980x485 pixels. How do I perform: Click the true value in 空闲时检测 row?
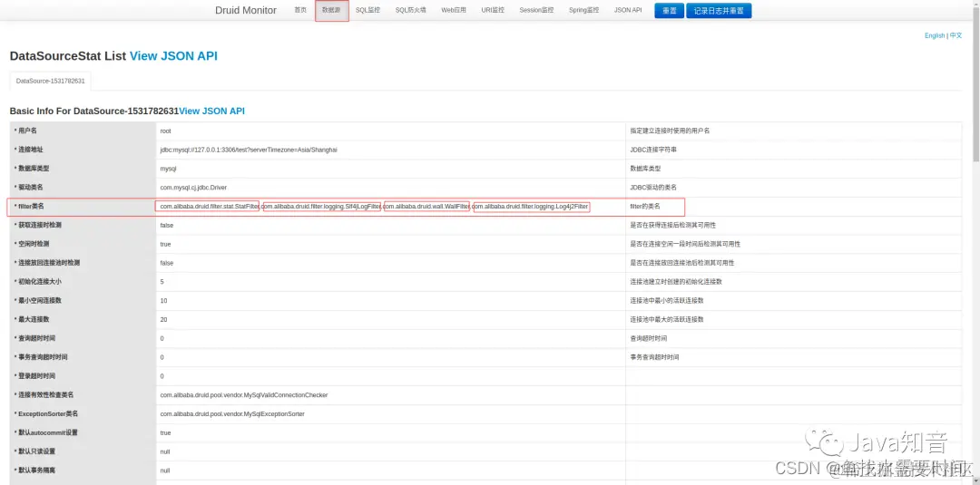pos(166,244)
